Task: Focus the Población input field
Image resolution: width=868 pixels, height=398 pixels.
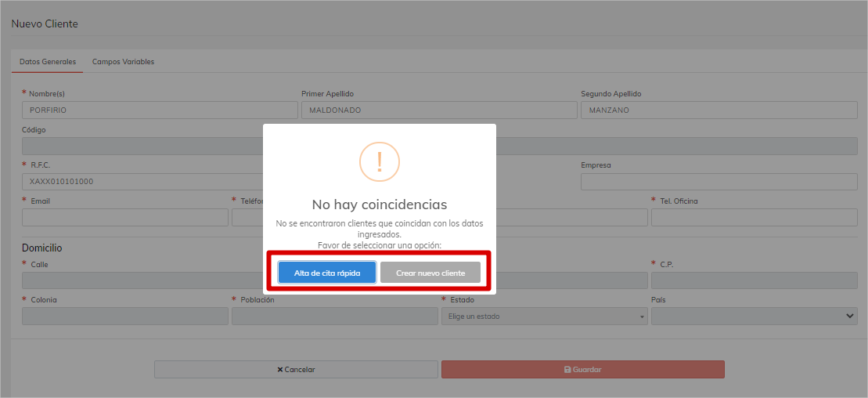Action: pos(334,317)
